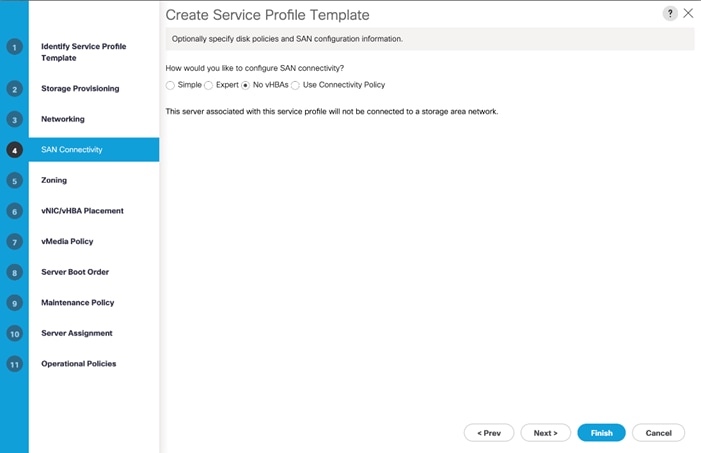The image size is (701, 453).
Task: Jump to vNIC/vHBA Placement step
Action: pos(82,211)
